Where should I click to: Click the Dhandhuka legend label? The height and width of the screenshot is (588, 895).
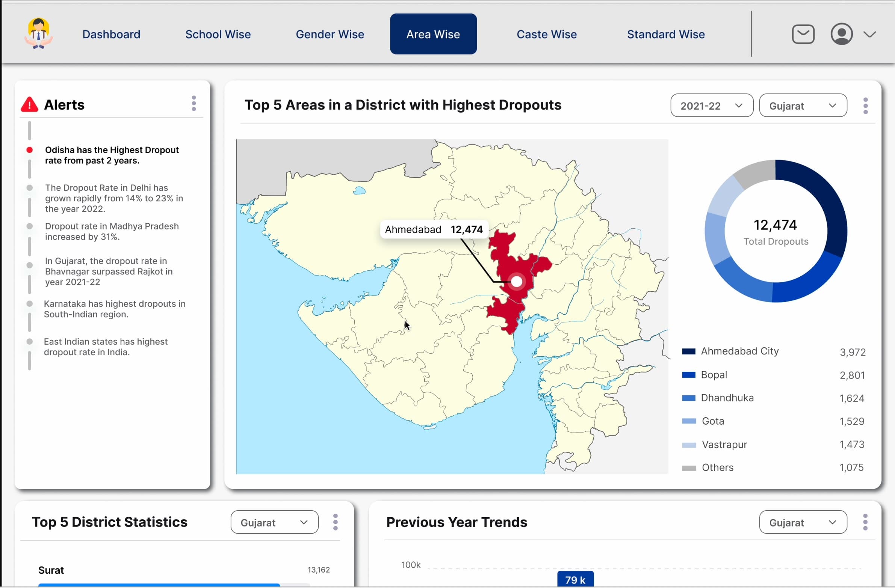727,398
